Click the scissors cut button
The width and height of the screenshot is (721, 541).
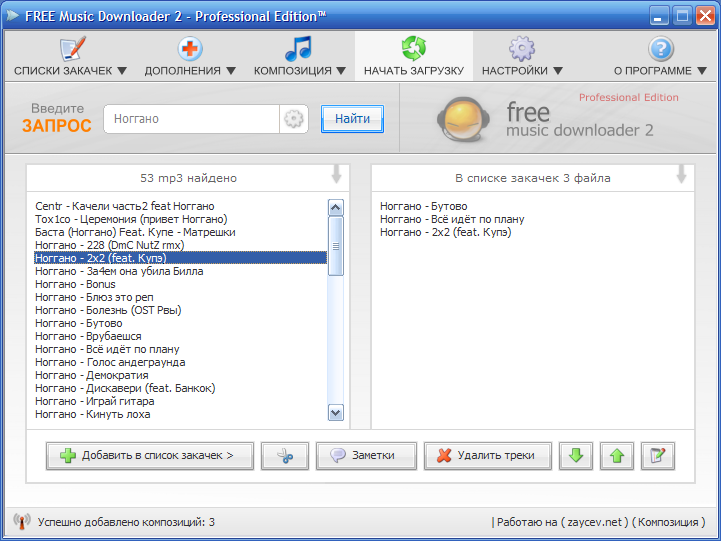click(285, 456)
